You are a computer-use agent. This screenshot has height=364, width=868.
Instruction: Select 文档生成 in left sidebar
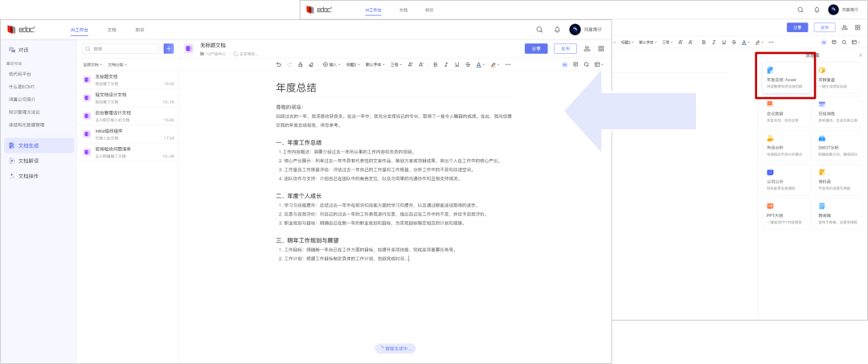coord(39,145)
